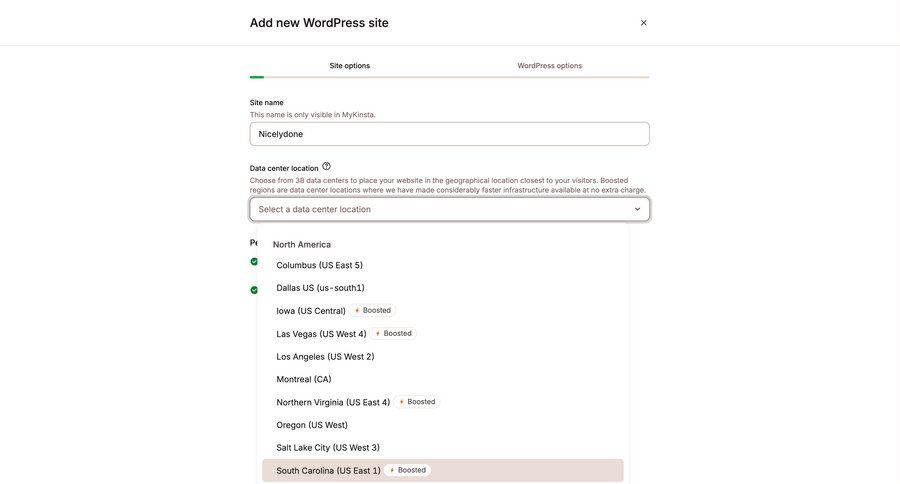Click the lower green checkmark icon

point(254,290)
